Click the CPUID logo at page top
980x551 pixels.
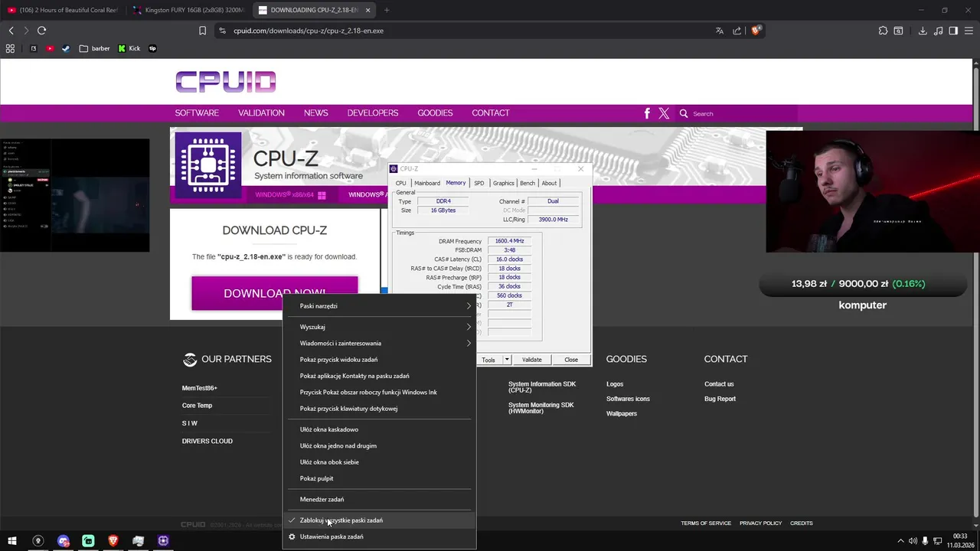tap(225, 82)
